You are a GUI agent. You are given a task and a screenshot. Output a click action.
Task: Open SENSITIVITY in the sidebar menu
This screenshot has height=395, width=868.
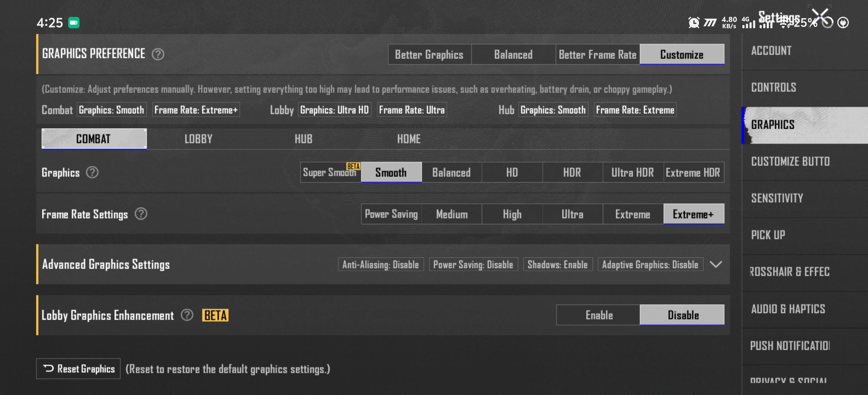[x=777, y=198]
